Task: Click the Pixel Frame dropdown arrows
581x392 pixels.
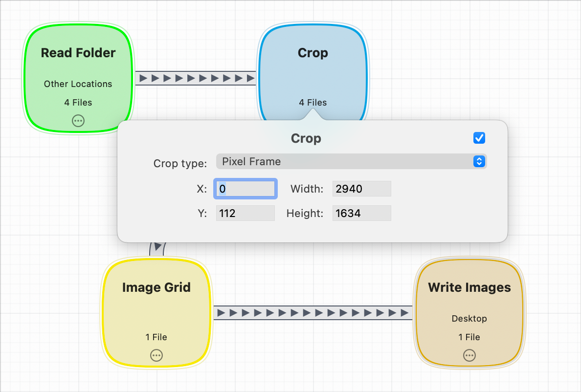Action: [x=479, y=161]
